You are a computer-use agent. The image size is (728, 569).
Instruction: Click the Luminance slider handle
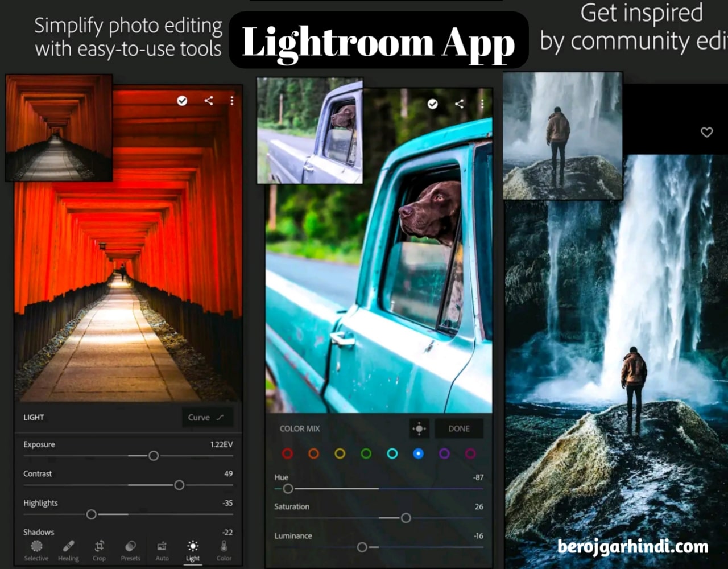pyautogui.click(x=362, y=547)
